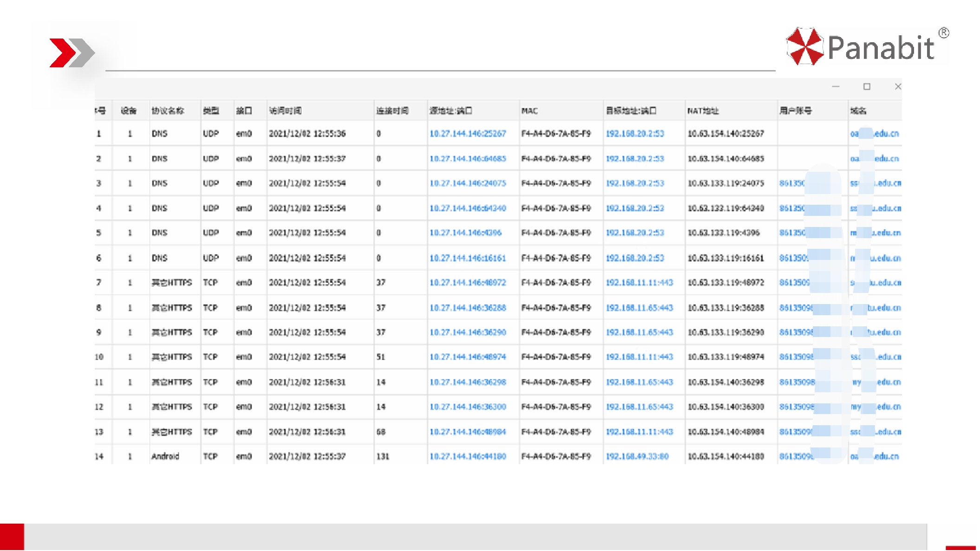The image size is (980, 551).
Task: Sort by 接口 column header
Action: pyautogui.click(x=244, y=111)
